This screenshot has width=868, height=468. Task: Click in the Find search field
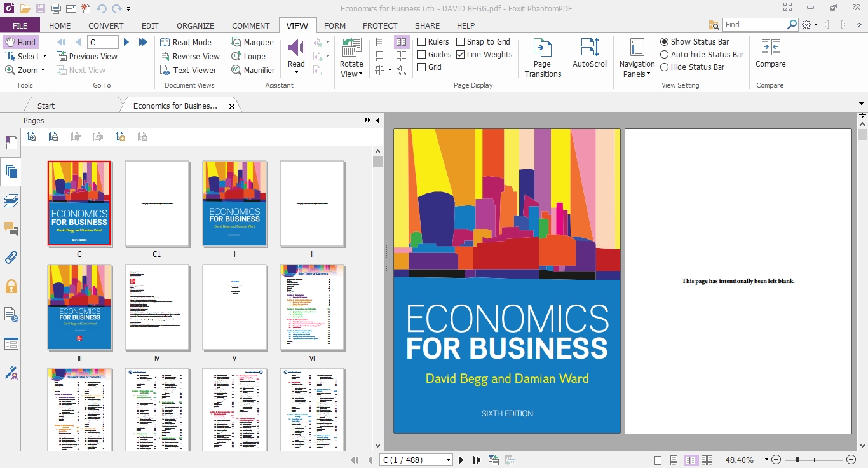(754, 25)
